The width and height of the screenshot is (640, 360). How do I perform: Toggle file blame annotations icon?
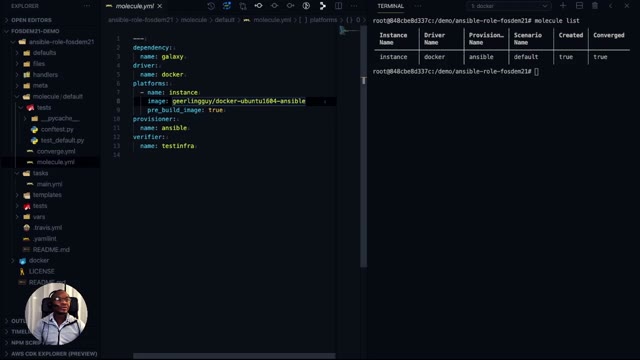click(x=306, y=6)
